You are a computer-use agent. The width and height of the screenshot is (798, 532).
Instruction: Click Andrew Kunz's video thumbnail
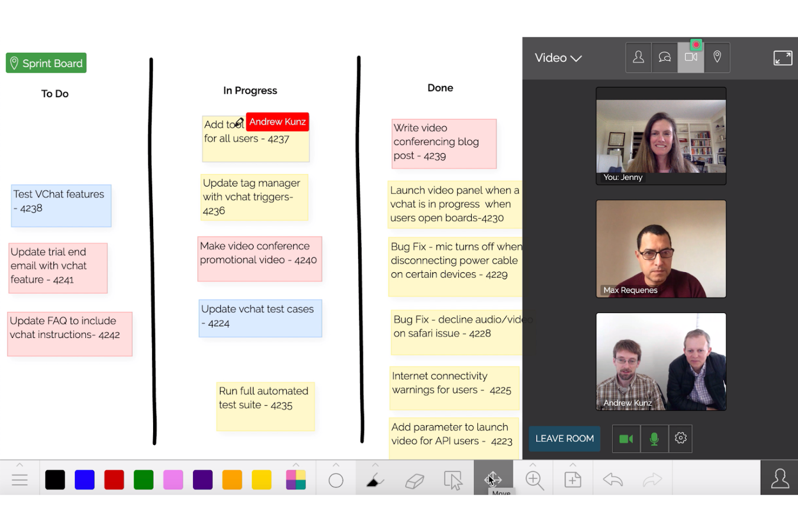pyautogui.click(x=661, y=362)
